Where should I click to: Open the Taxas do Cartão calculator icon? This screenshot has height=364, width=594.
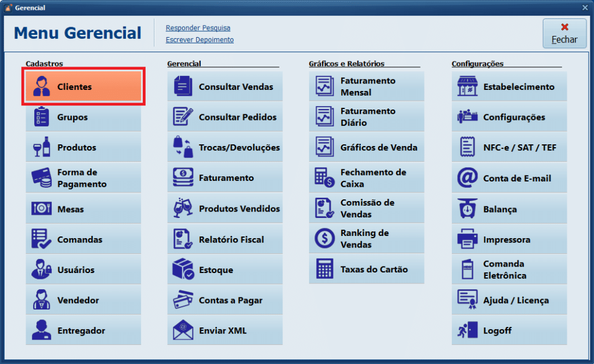click(x=325, y=269)
